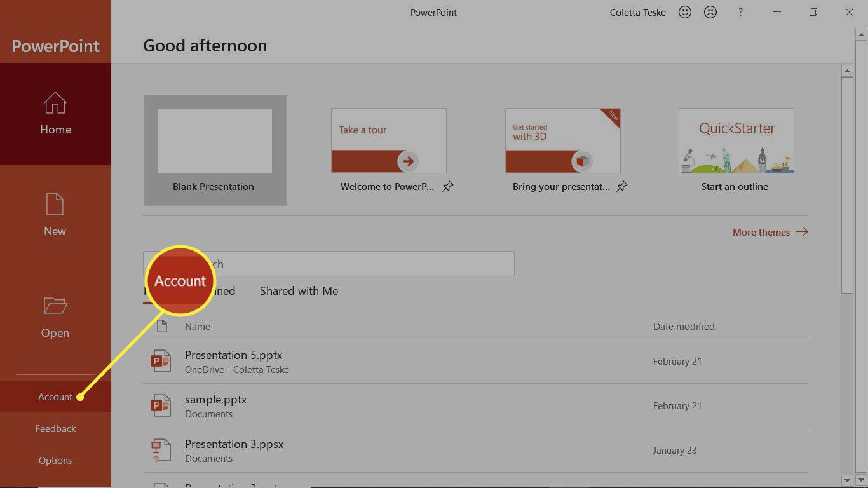Switch to Shared with Me tab

coord(299,291)
